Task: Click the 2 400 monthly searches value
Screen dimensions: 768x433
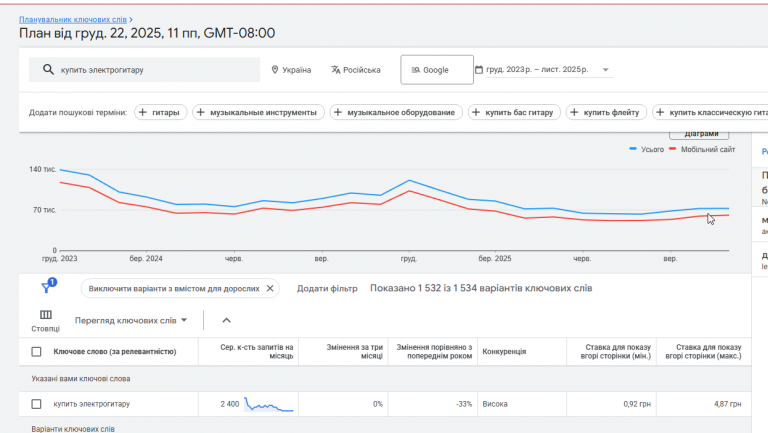Action: click(230, 404)
